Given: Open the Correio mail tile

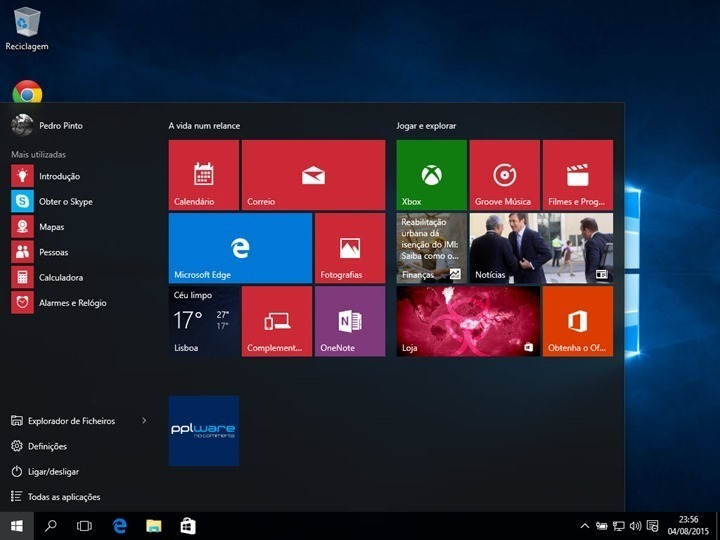Looking at the screenshot, I should [313, 175].
